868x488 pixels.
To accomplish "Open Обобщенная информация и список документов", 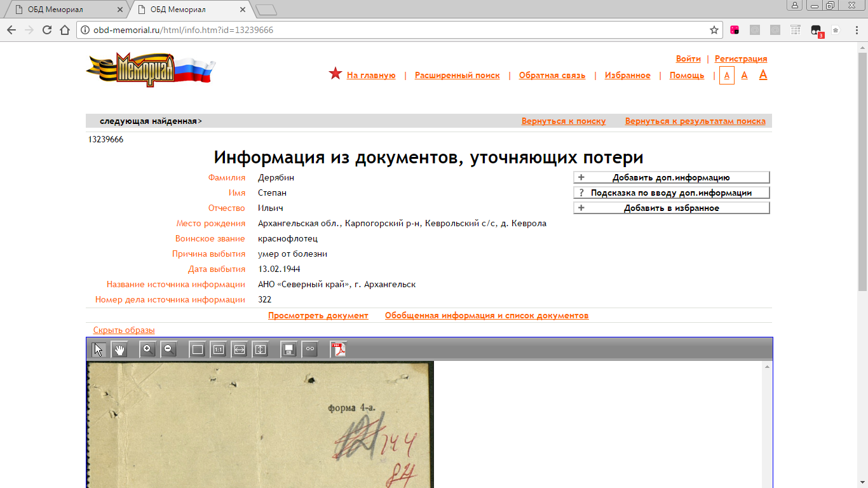I will [x=487, y=315].
